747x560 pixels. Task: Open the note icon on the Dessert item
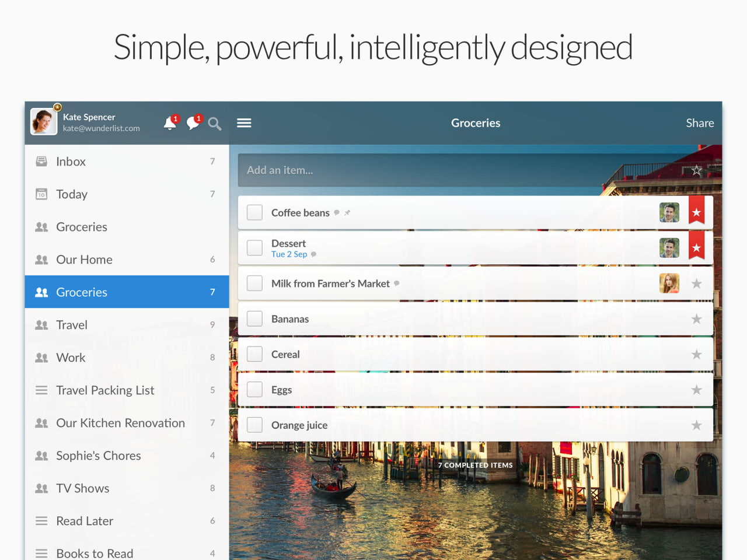point(313,254)
